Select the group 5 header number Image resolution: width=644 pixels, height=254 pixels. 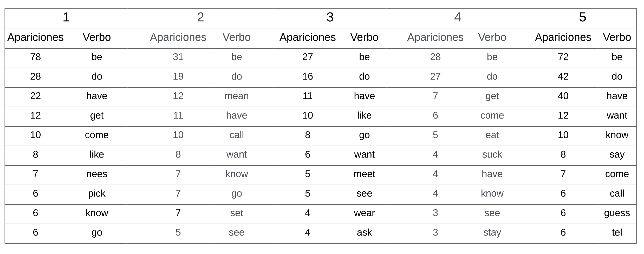pyautogui.click(x=582, y=17)
